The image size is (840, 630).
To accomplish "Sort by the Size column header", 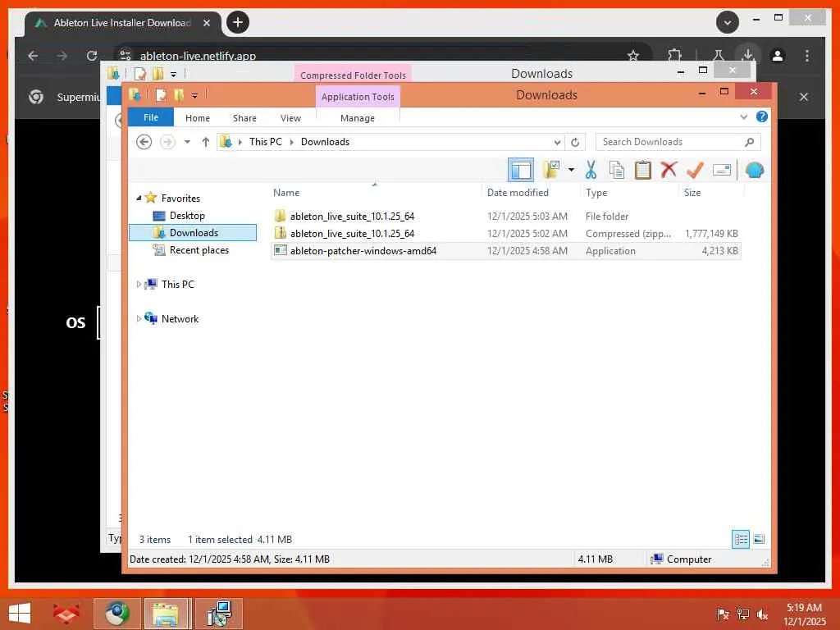I will coord(692,192).
